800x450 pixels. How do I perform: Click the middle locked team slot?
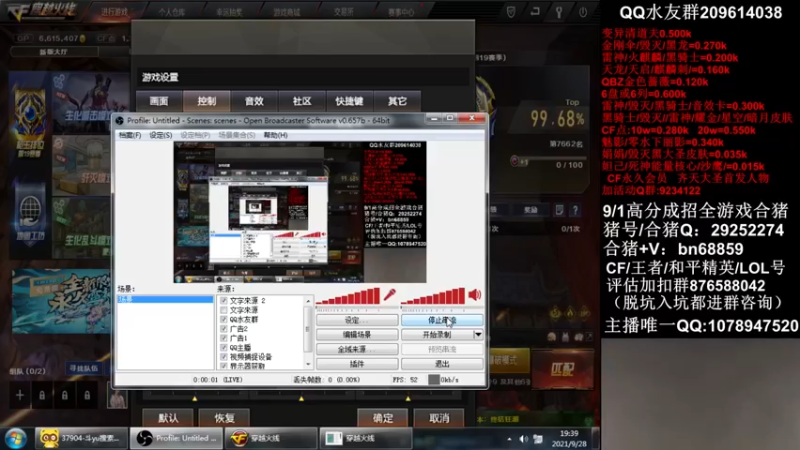64,395
